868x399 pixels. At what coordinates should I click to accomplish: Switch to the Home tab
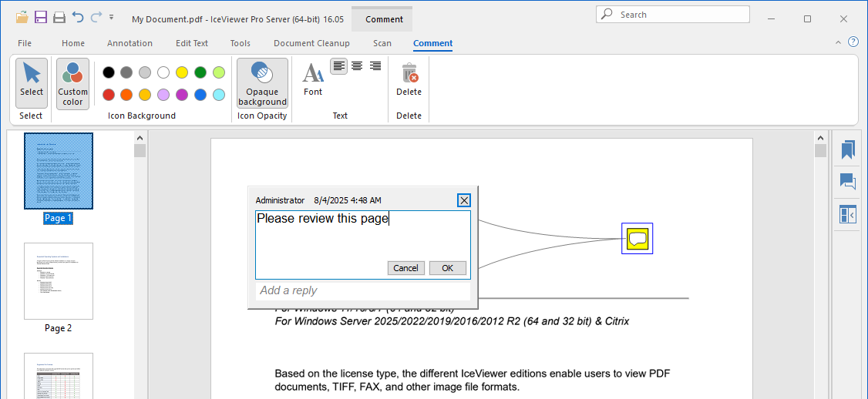(73, 43)
